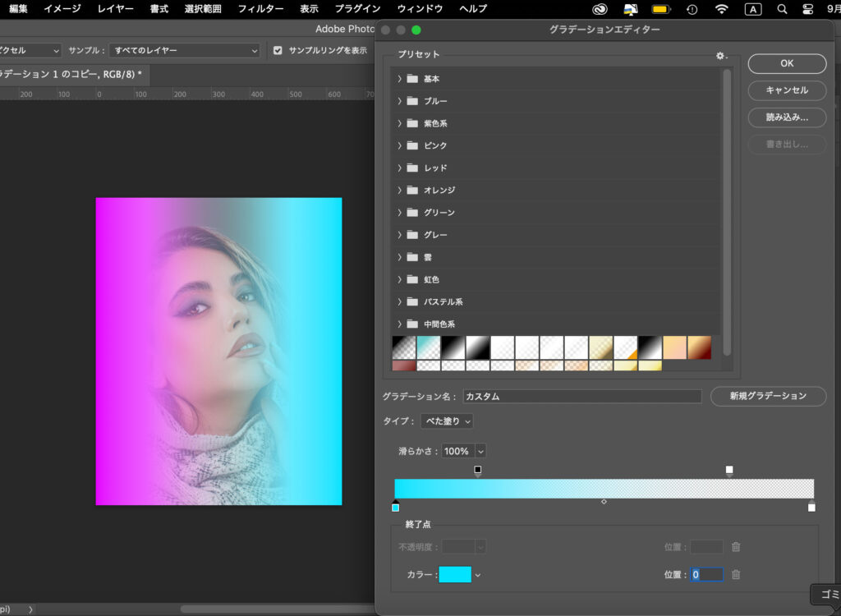Viewport: 841px width, 616px height.
Task: Open the preset gear settings menu
Action: 720,56
